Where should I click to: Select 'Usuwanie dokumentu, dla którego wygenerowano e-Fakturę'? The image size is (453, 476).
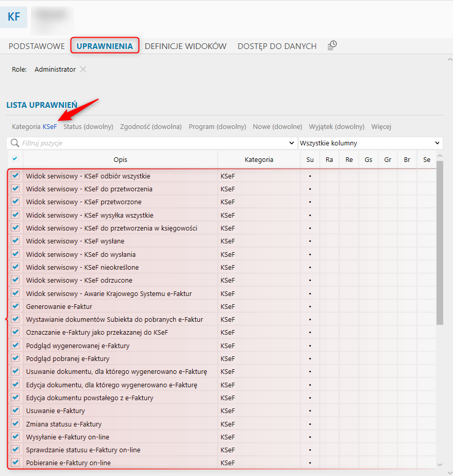point(222,372)
